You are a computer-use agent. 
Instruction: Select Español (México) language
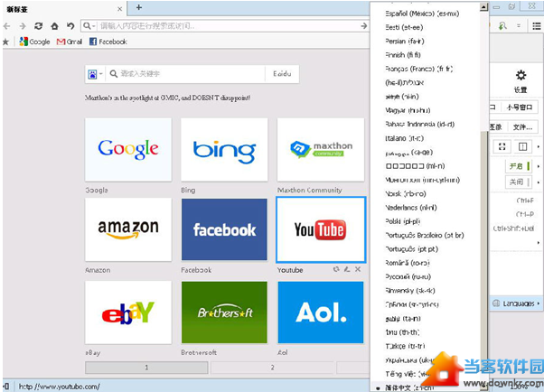click(422, 14)
